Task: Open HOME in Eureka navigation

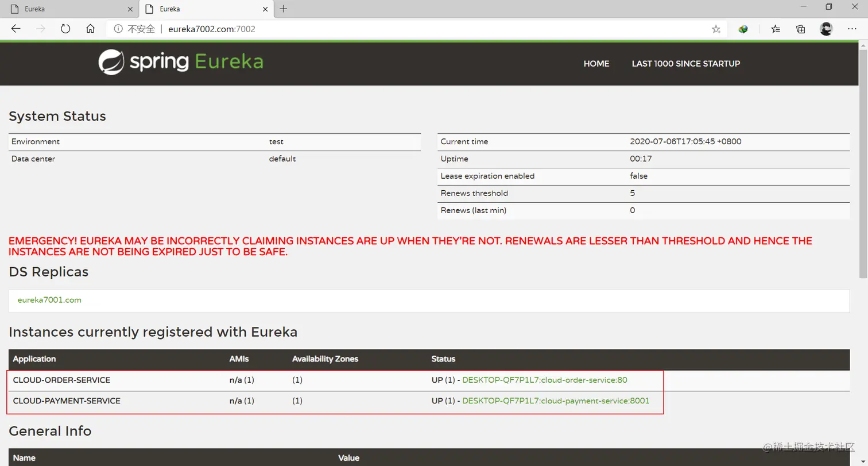Action: [596, 64]
